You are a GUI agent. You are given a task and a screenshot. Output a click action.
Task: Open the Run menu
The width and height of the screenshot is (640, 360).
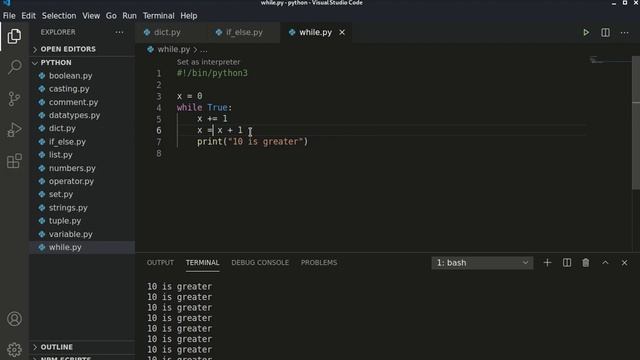[129, 16]
